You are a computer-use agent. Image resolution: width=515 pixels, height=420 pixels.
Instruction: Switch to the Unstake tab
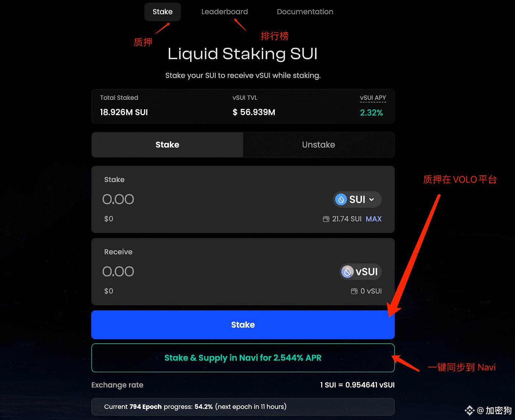point(319,145)
